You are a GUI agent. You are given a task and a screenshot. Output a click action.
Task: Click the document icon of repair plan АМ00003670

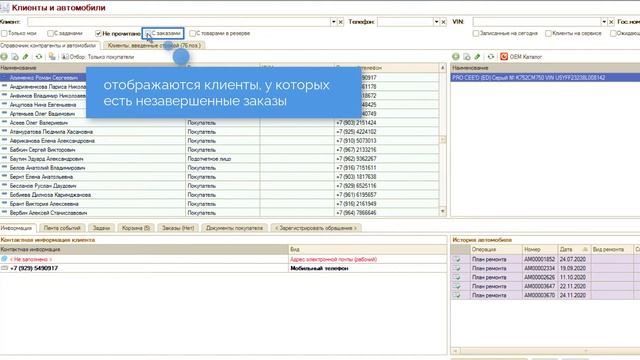tap(457, 295)
